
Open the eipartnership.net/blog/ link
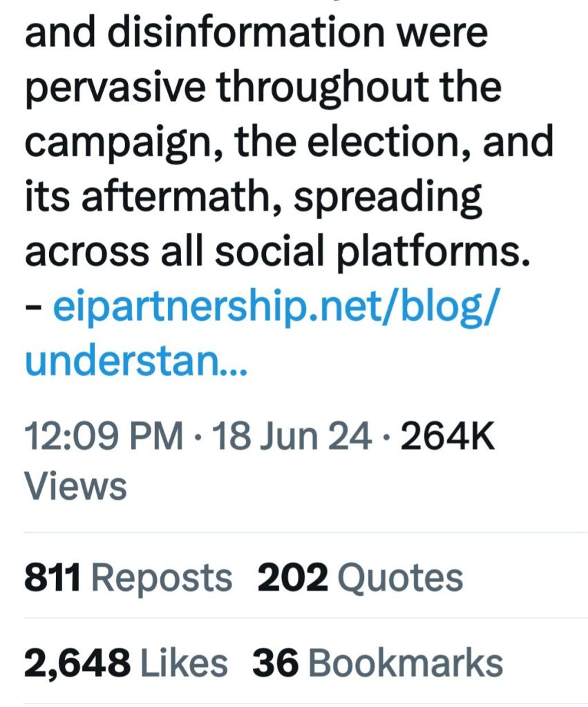[x=274, y=309]
